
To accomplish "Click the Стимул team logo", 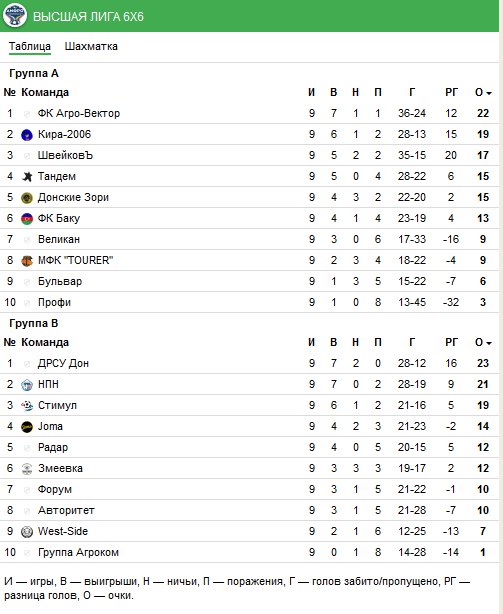I will [27, 406].
